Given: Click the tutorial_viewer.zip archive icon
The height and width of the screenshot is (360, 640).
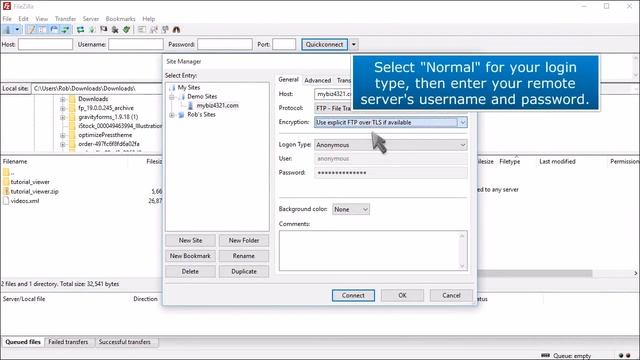Looking at the screenshot, I should pyautogui.click(x=6, y=191).
